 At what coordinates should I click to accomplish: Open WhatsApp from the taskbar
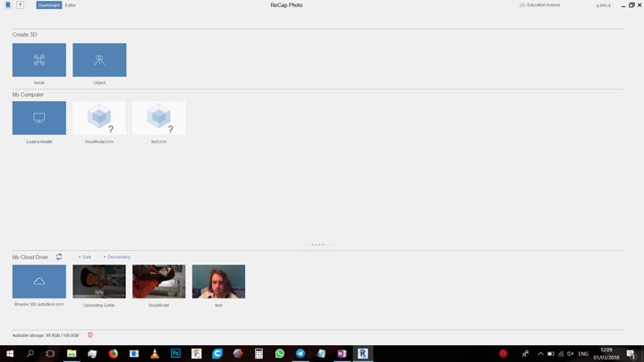pos(280,353)
